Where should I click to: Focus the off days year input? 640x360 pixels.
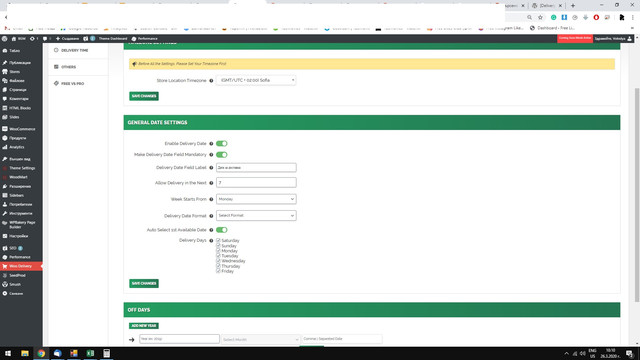pos(179,339)
